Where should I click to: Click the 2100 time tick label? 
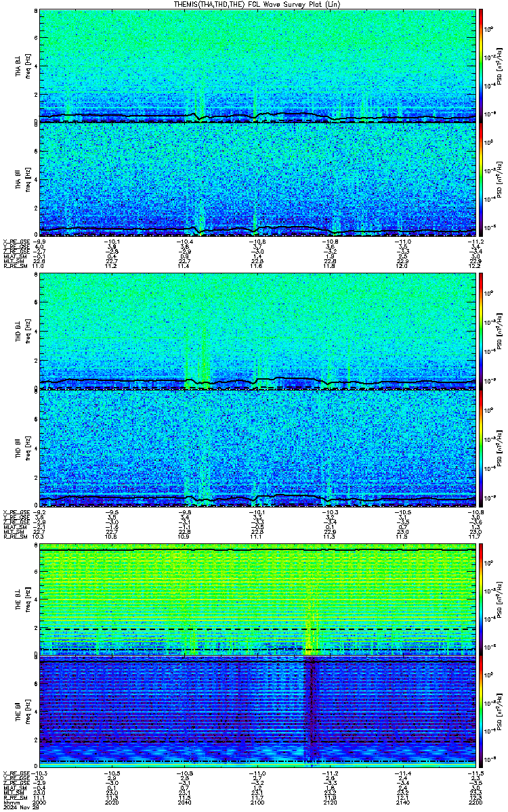(257, 802)
